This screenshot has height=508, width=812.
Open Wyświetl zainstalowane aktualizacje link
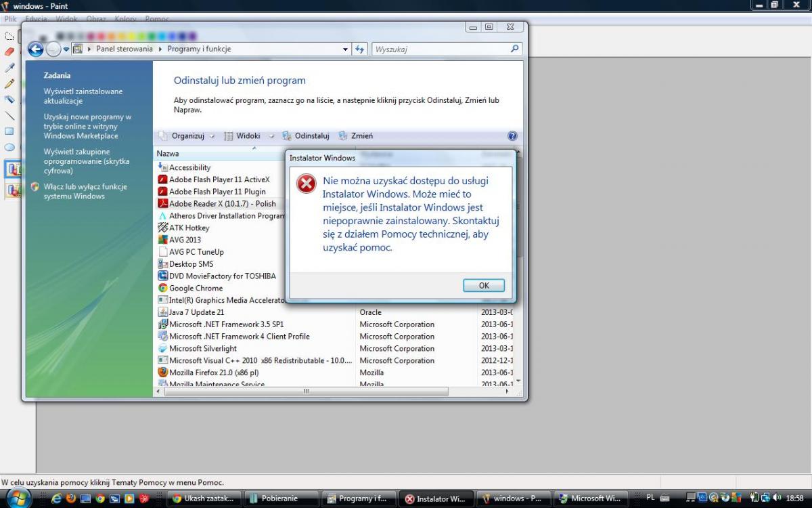coord(83,96)
